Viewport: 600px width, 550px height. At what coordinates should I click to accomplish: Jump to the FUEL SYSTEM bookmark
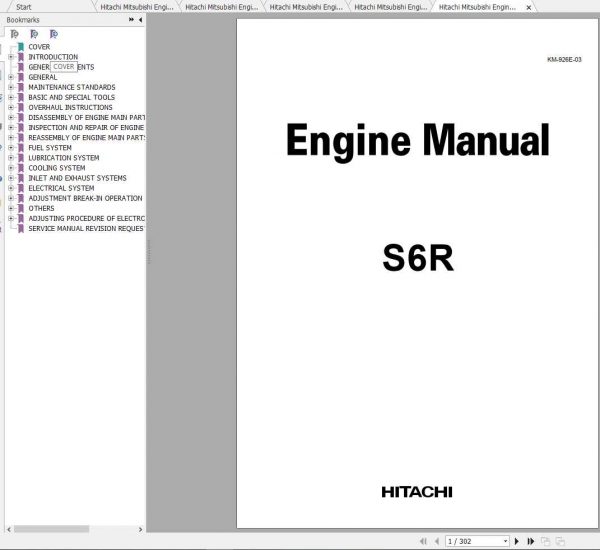(x=50, y=148)
